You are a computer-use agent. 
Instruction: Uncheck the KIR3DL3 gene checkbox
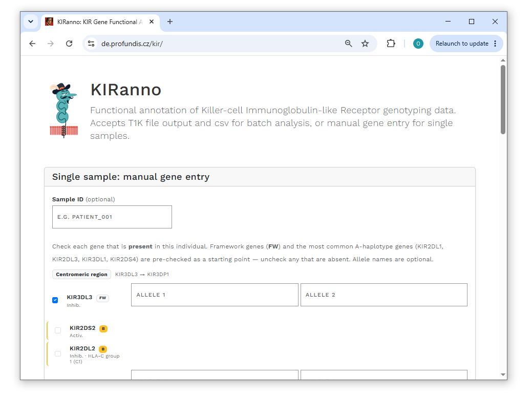coord(55,300)
